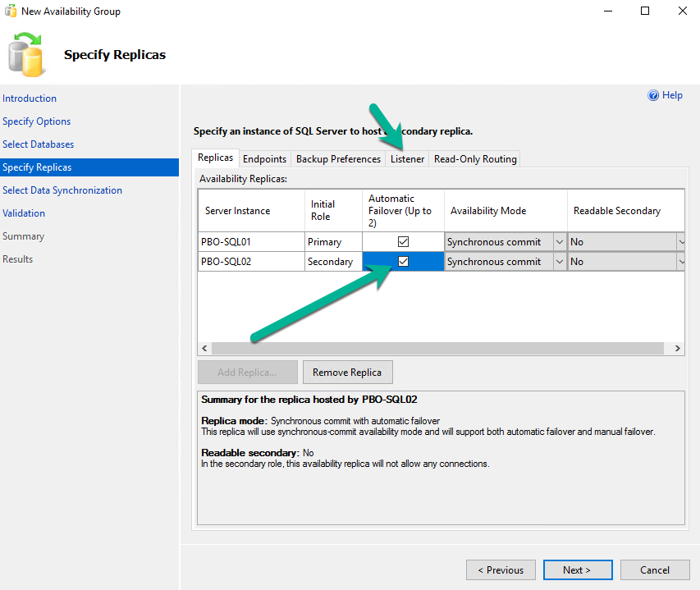The width and height of the screenshot is (700, 590).
Task: Click the replicas grid scroll right arrow
Action: point(677,348)
